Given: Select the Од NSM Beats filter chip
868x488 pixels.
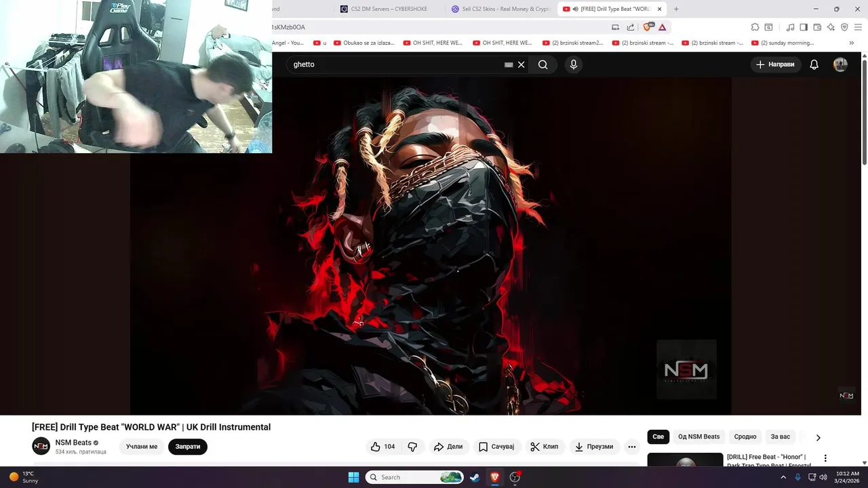Looking at the screenshot, I should 698,437.
